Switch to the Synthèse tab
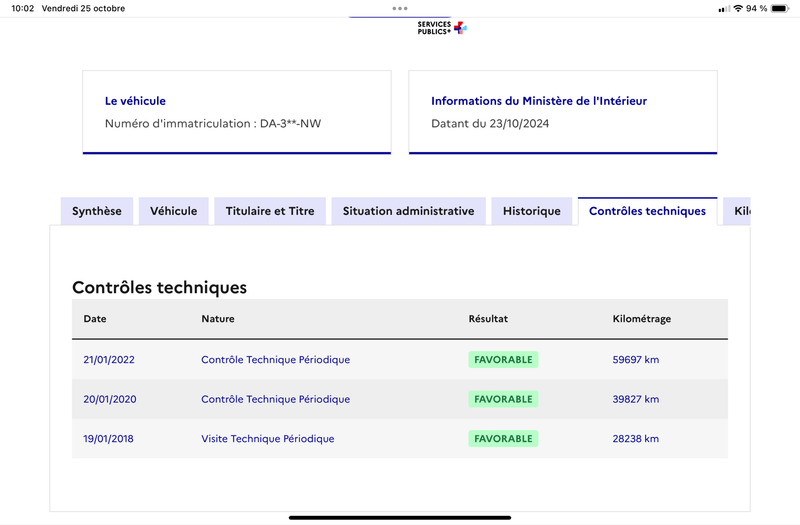Viewport: 800px width, 525px height. [x=97, y=211]
